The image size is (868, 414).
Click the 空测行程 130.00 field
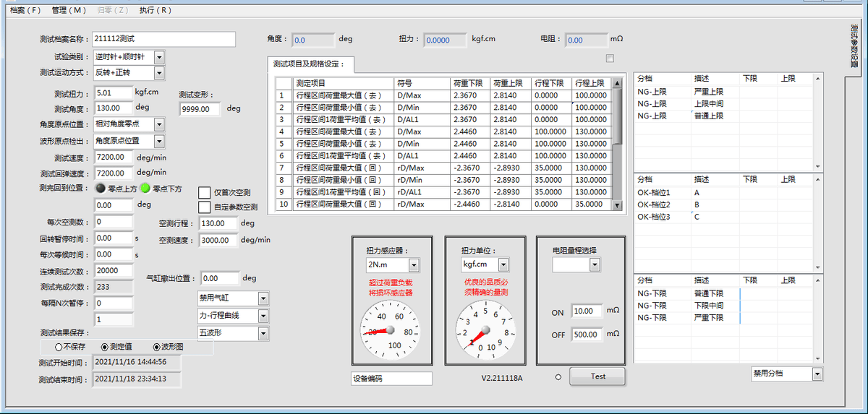(x=218, y=224)
